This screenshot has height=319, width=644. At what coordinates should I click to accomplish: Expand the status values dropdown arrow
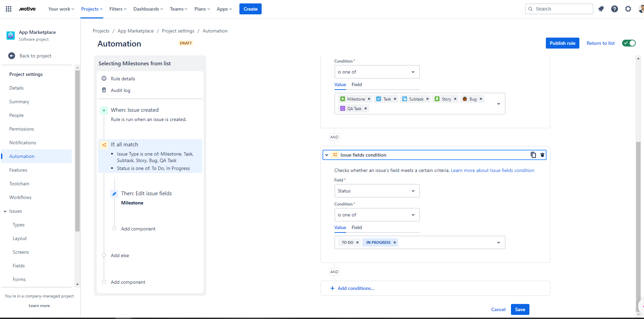tap(499, 242)
